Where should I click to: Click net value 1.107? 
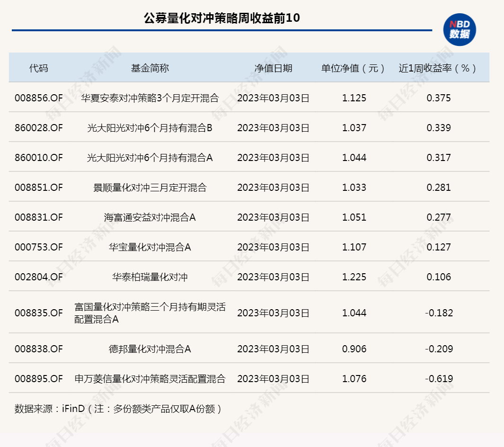(x=354, y=247)
